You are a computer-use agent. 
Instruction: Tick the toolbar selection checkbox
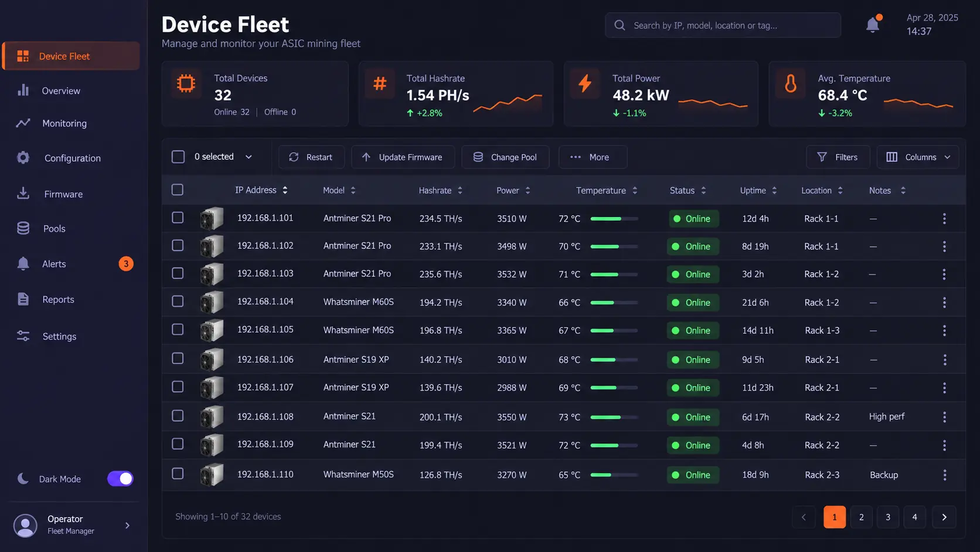178,157
